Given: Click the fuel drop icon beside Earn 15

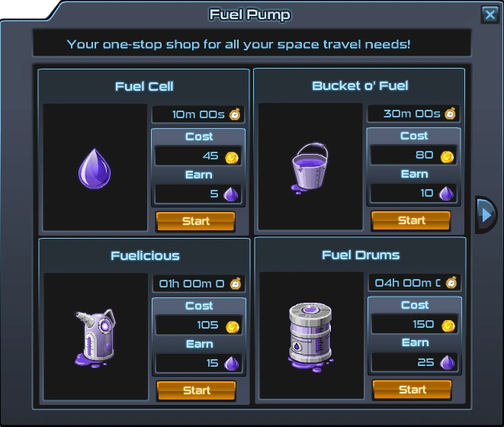Looking at the screenshot, I should 232,364.
